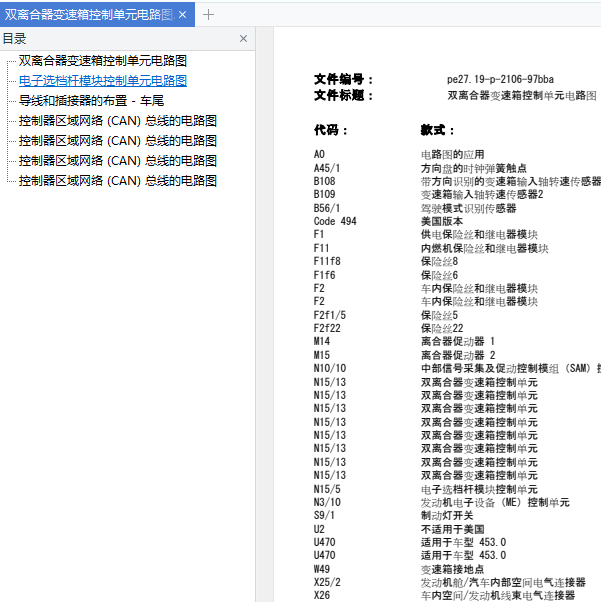Click 款式 column header
This screenshot has height=602, width=601.
tap(437, 130)
